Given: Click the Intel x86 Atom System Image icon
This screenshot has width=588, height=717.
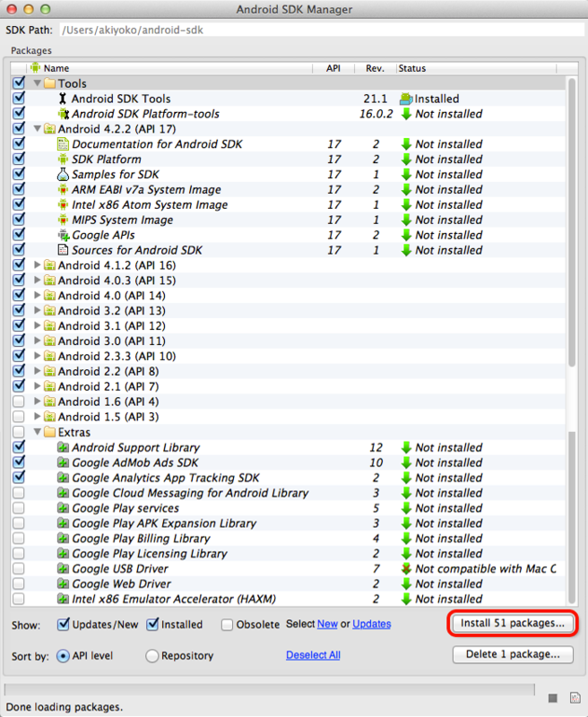Looking at the screenshot, I should pyautogui.click(x=63, y=204).
